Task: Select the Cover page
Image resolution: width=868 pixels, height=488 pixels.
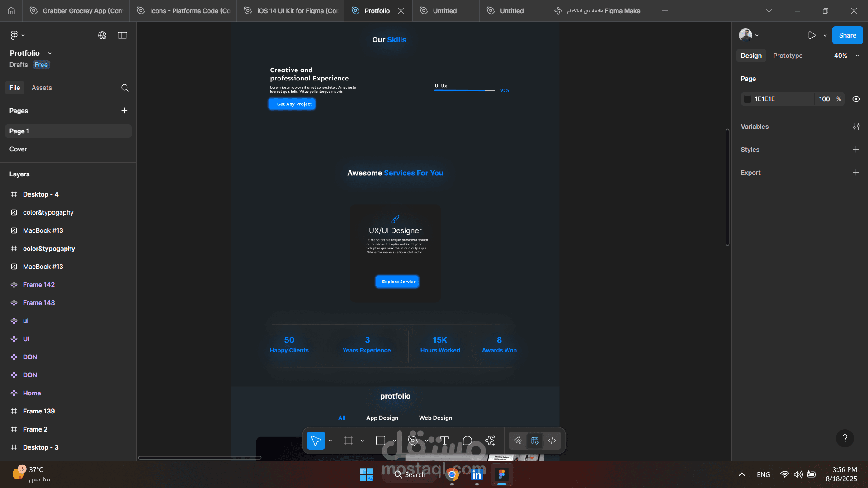Action: pyautogui.click(x=18, y=149)
